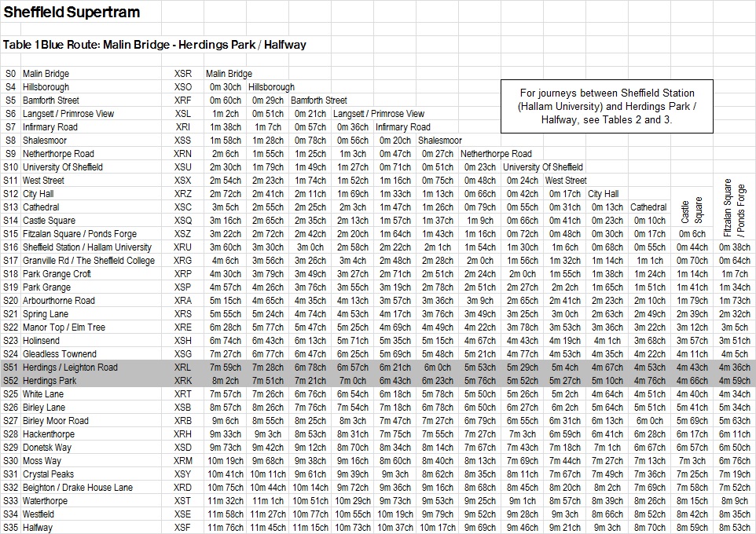Select station code XSC
Screen dimensions: 756x534
[183, 207]
